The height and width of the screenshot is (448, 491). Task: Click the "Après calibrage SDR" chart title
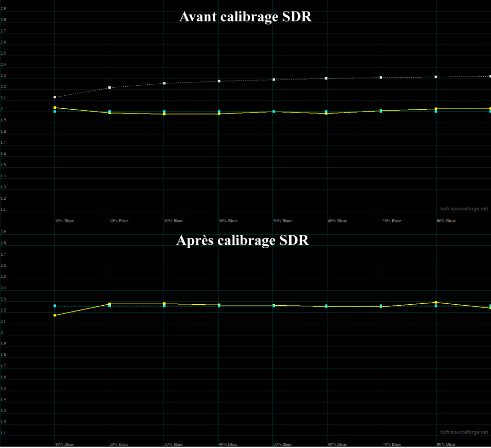[242, 240]
